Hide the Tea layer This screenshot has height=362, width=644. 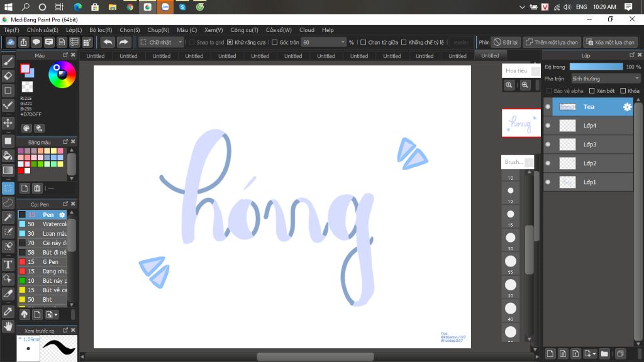coord(548,107)
